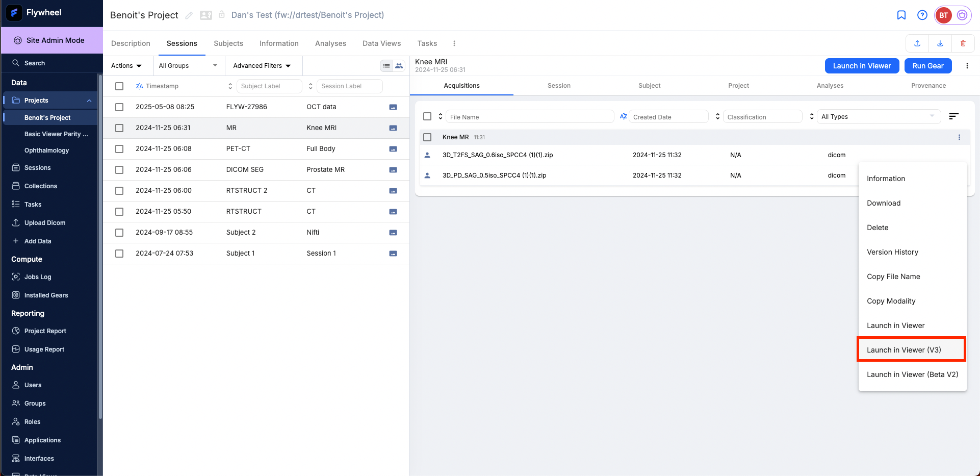Check the Subject 2 session checkbox

pyautogui.click(x=119, y=233)
